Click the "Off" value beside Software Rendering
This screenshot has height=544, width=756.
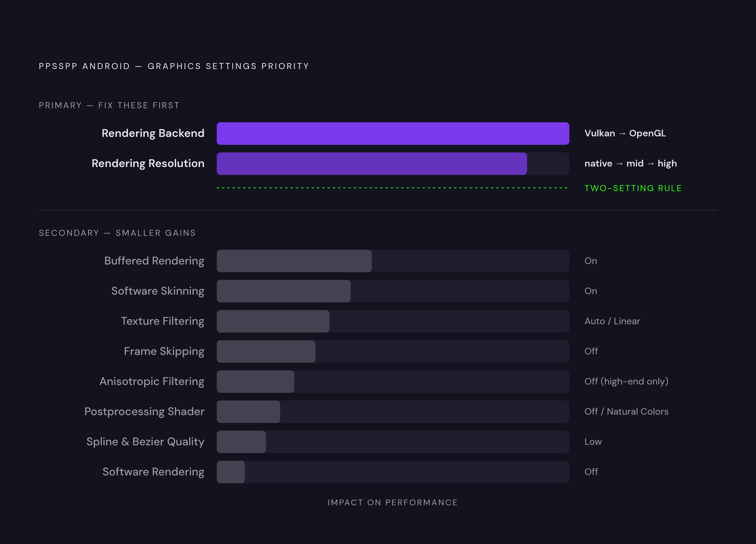click(x=591, y=472)
